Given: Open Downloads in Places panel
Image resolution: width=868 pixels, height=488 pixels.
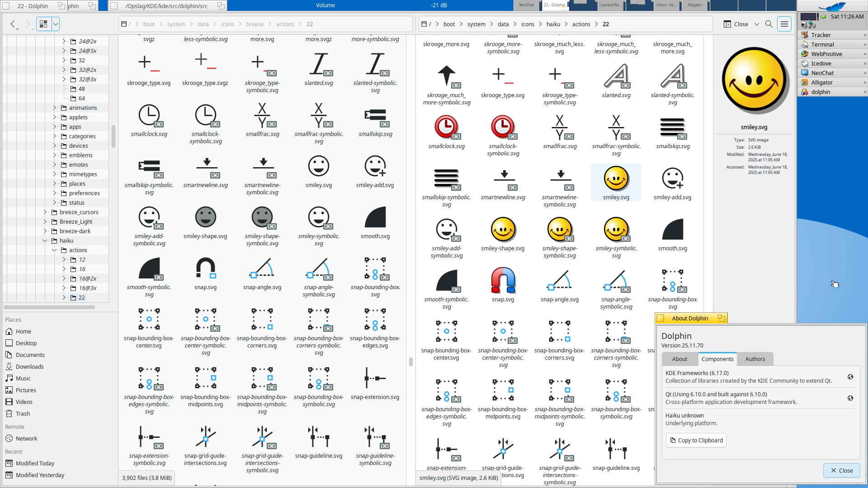Looking at the screenshot, I should point(29,366).
